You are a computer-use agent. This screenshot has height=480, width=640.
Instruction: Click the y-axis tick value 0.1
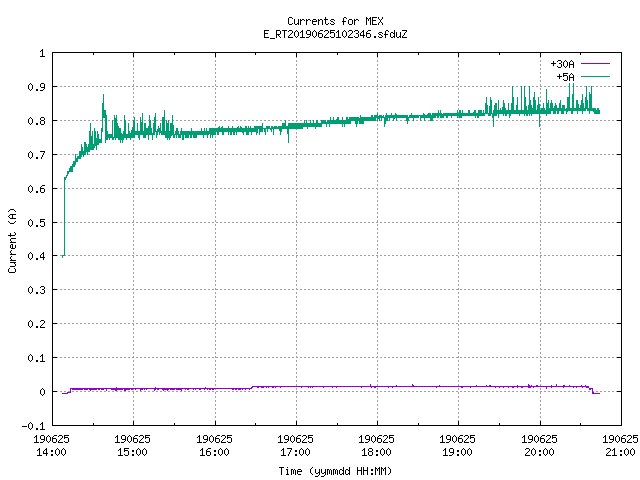point(36,358)
